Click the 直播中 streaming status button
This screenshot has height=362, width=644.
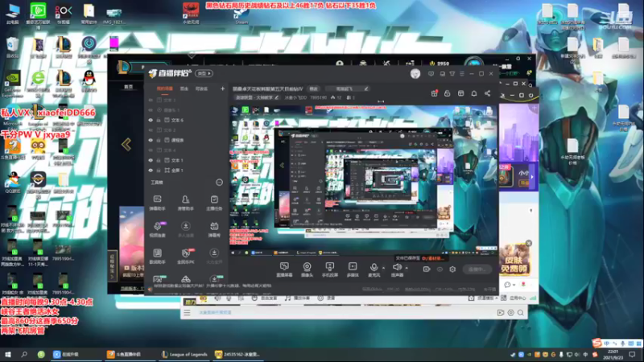point(477,269)
